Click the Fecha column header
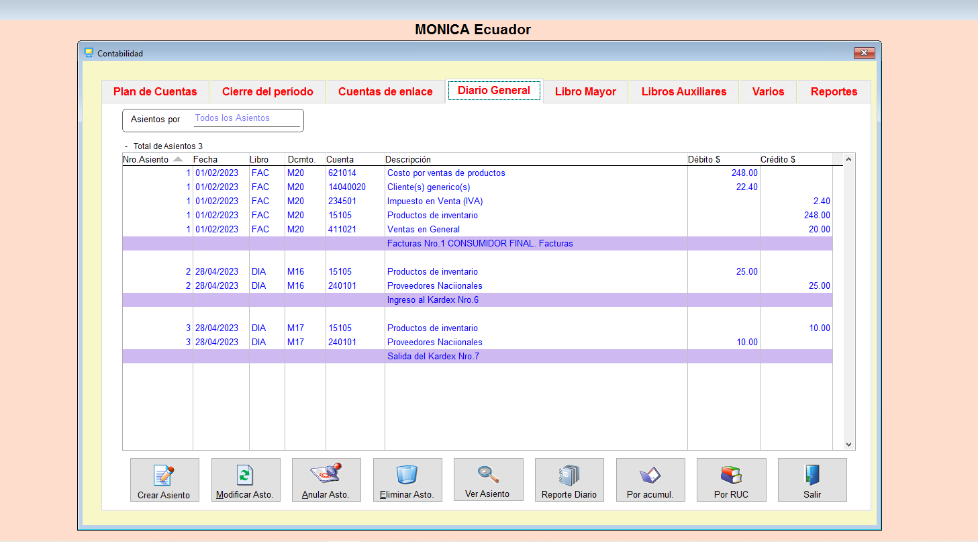The height and width of the screenshot is (546, 980). pos(221,160)
